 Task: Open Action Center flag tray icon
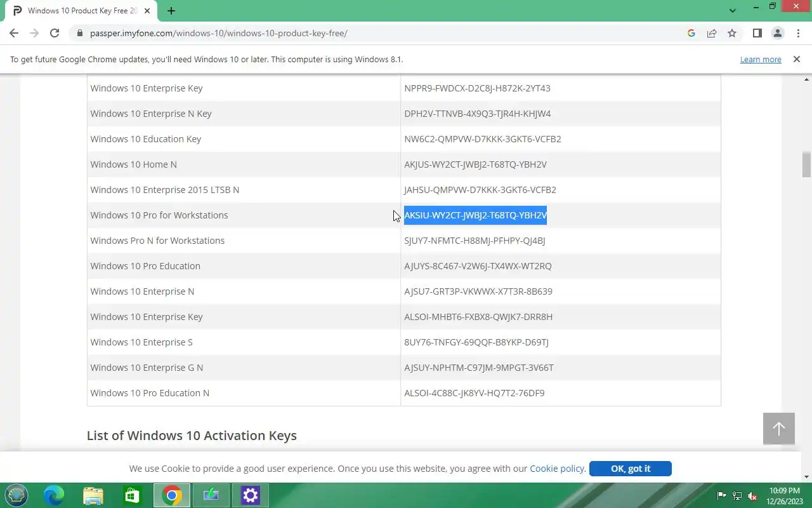tap(722, 496)
